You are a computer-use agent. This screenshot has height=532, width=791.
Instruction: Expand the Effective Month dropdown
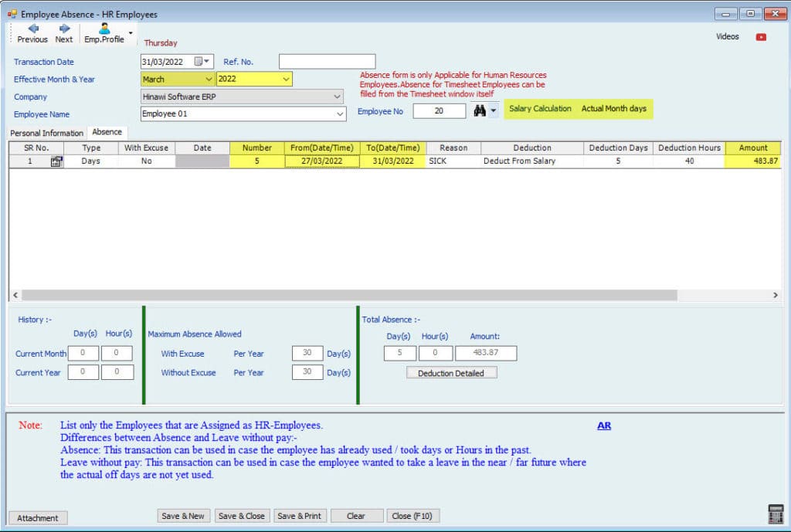[209, 80]
